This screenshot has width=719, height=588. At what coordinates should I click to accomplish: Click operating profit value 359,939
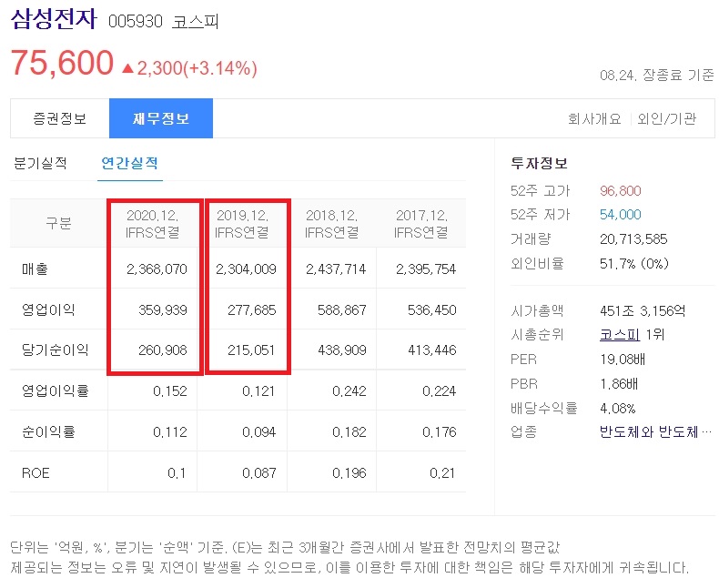pos(163,310)
